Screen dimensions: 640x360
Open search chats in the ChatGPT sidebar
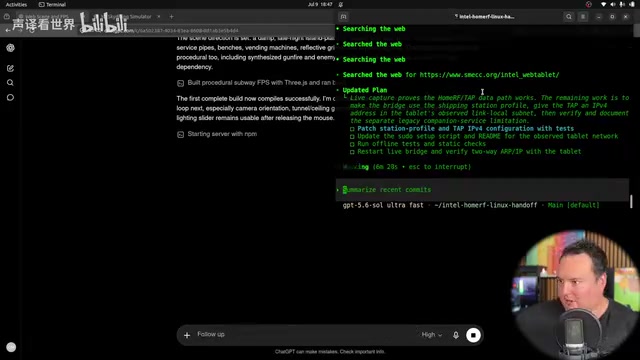tap(10, 83)
